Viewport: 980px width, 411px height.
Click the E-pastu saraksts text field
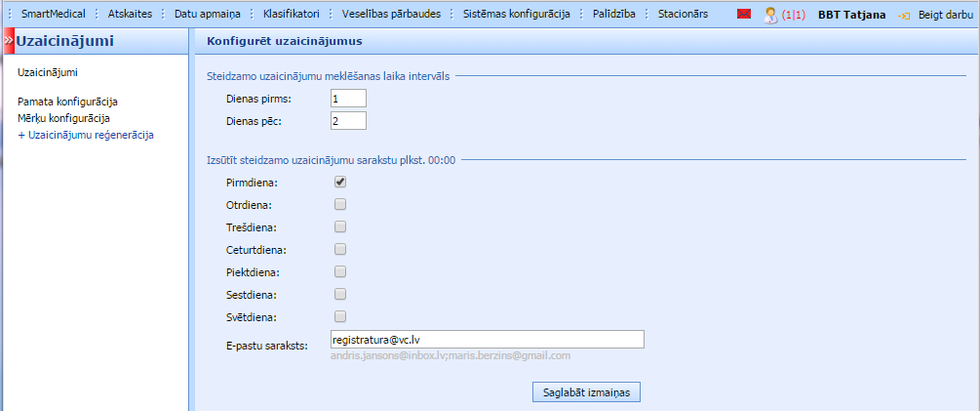[486, 339]
